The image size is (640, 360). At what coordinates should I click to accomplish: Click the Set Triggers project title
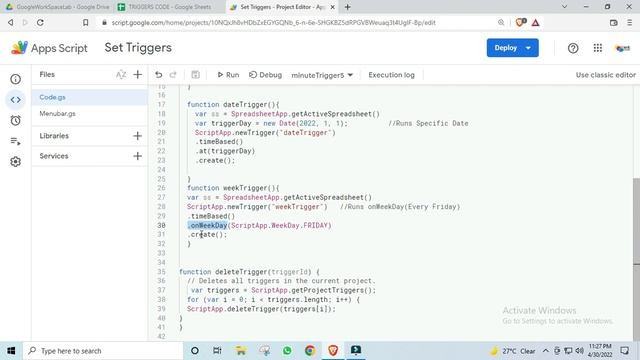[138, 48]
